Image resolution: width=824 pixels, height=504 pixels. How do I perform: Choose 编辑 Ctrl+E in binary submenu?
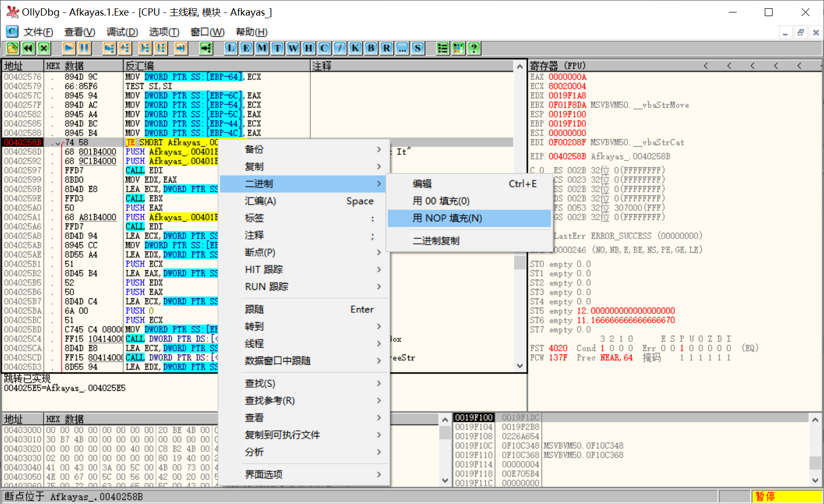pyautogui.click(x=469, y=184)
